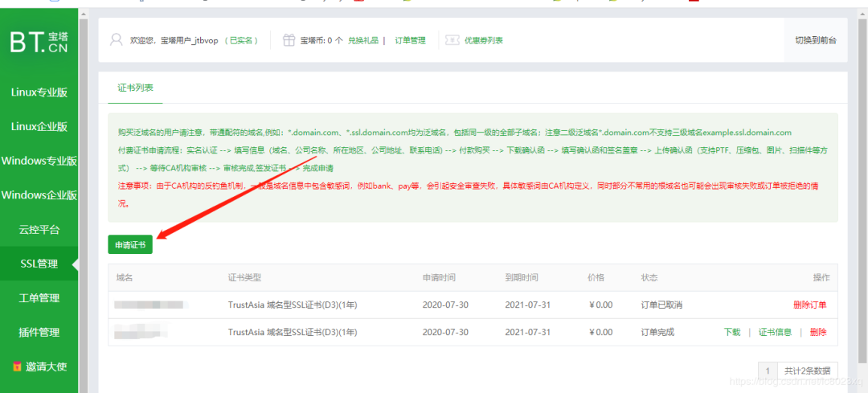Click 2021-07-31 date in completed order row

point(527,332)
